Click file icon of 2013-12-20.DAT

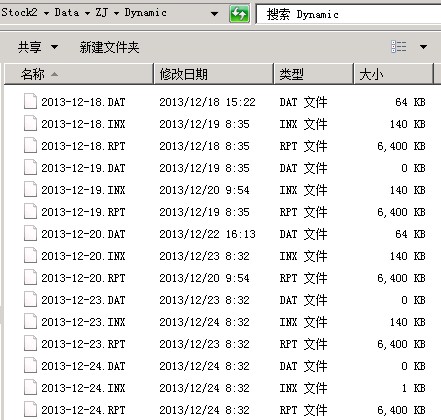point(30,234)
